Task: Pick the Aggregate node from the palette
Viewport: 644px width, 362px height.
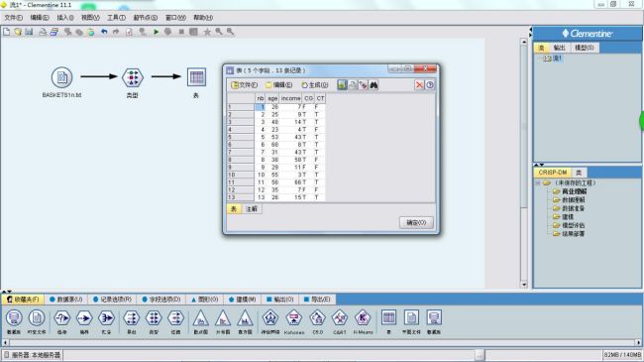Action: click(x=106, y=321)
